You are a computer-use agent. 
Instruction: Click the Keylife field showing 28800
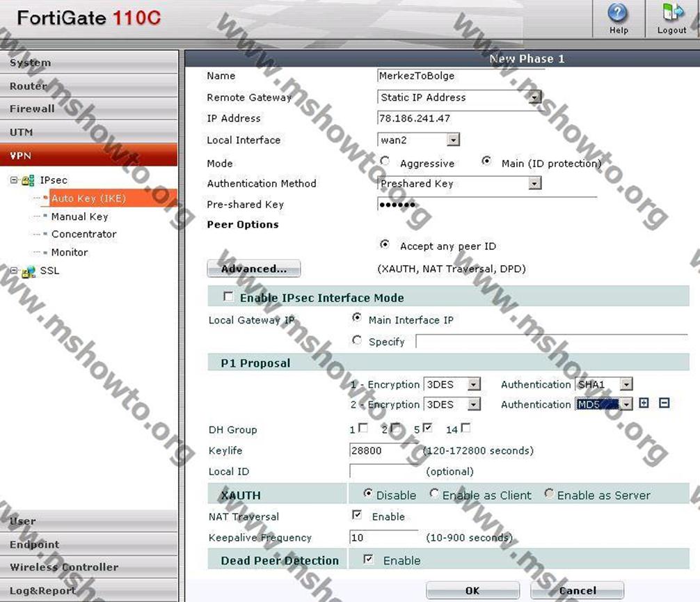(x=384, y=450)
